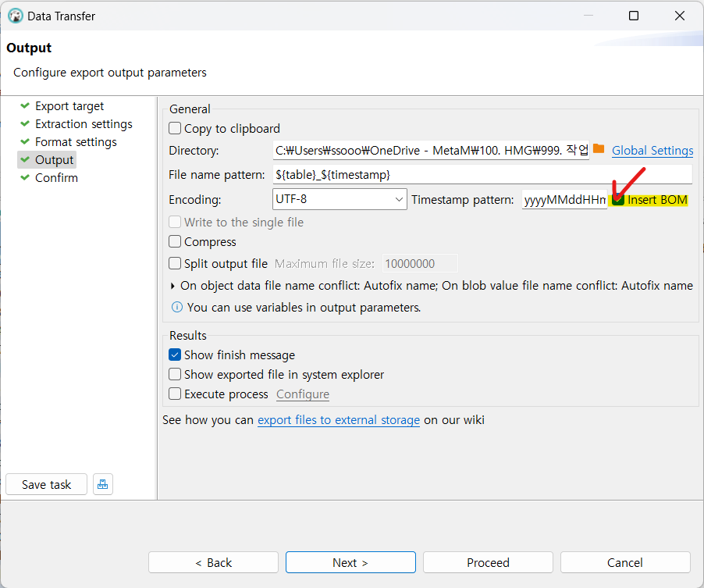
Task: Enable Copy to clipboard checkbox
Action: click(175, 129)
